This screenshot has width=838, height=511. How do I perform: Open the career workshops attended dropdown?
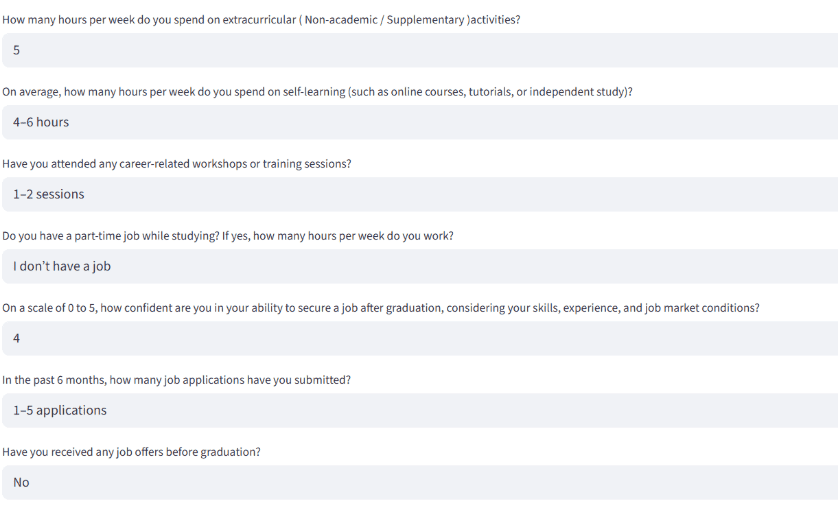pyautogui.click(x=419, y=194)
